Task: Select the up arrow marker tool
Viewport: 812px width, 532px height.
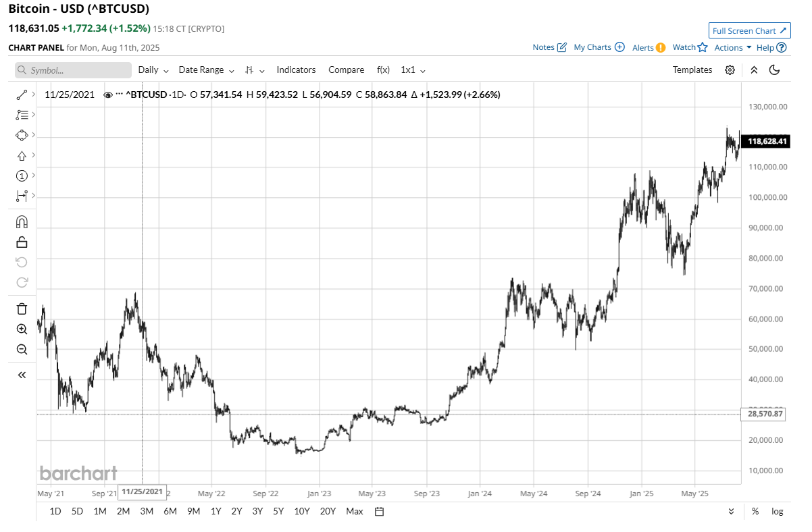Action: tap(22, 156)
